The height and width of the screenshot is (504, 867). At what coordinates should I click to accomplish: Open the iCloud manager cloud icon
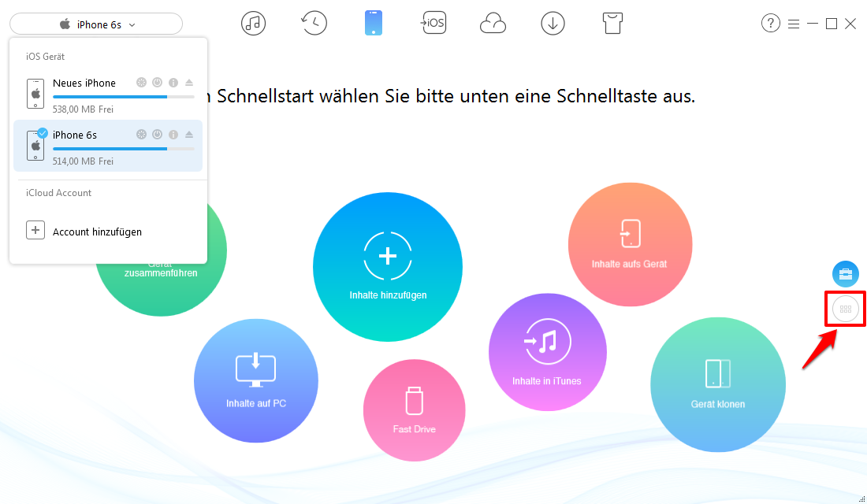tap(493, 24)
